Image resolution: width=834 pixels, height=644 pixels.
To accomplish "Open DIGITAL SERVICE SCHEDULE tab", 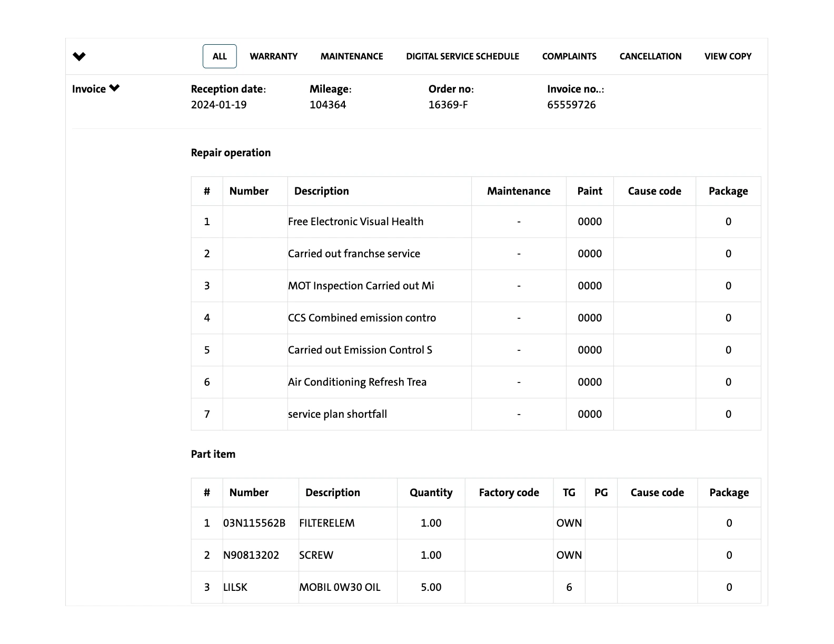I will click(x=462, y=56).
